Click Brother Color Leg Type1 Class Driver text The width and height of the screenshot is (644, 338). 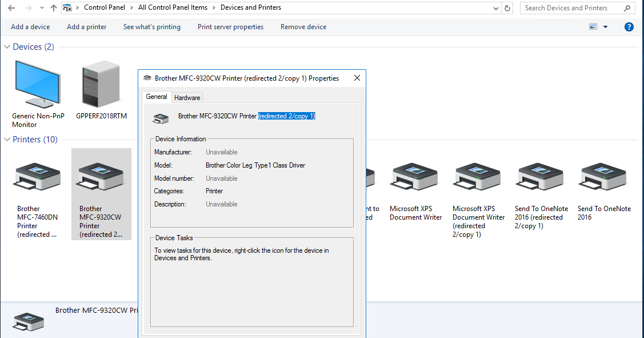point(255,165)
